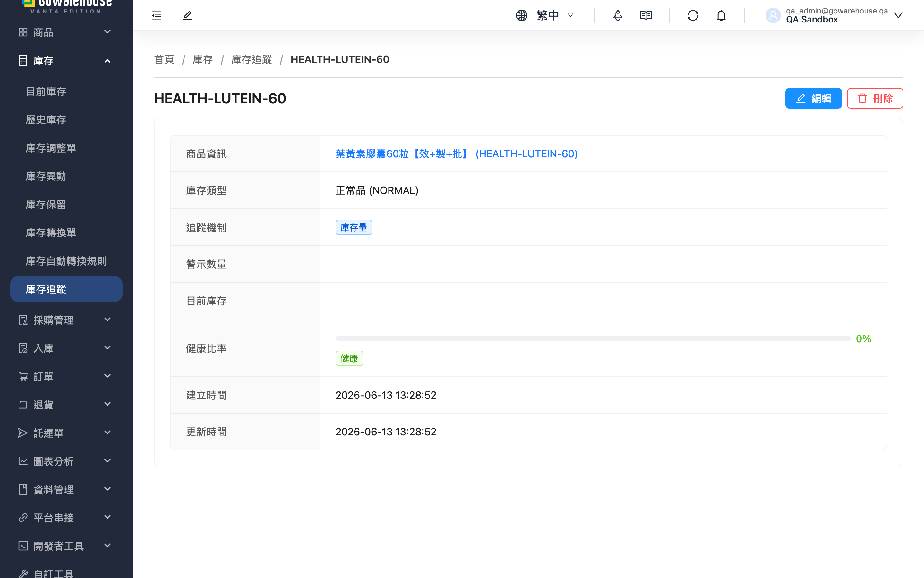Click the 採購管理 icon in sidebar
The image size is (924, 578).
pyautogui.click(x=23, y=320)
